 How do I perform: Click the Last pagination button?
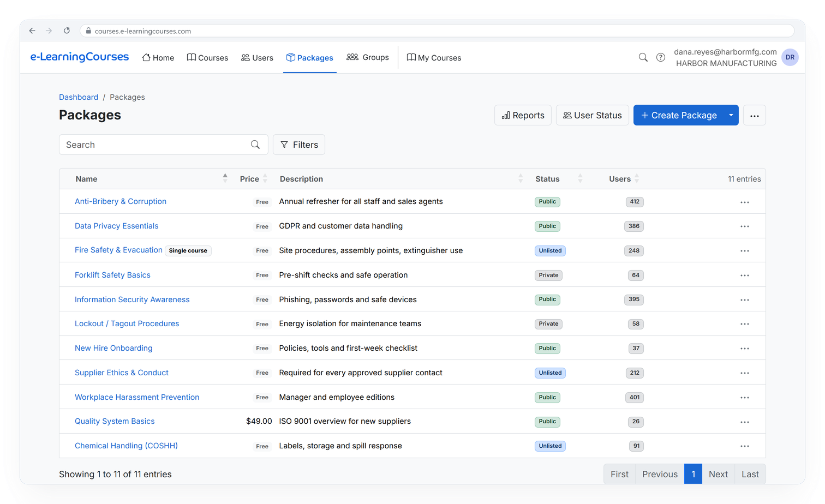[750, 474]
